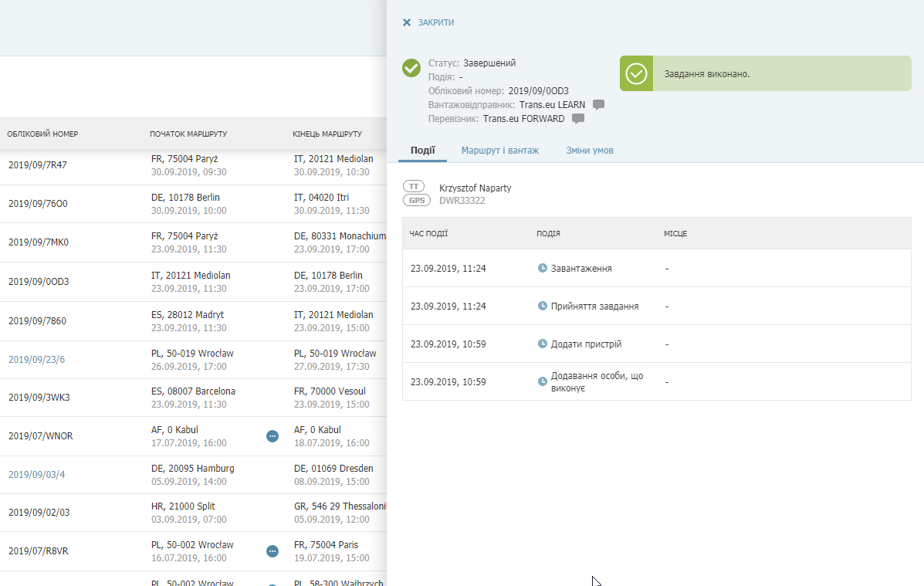The height and width of the screenshot is (586, 924).
Task: Click route end DE, 80331 Monachium
Action: (x=340, y=235)
